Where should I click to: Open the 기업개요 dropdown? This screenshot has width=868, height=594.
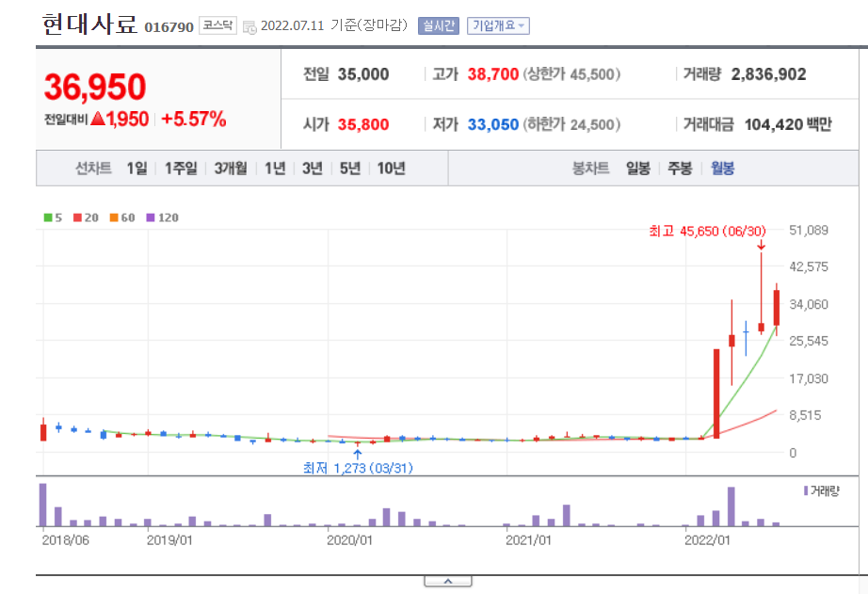click(498, 25)
